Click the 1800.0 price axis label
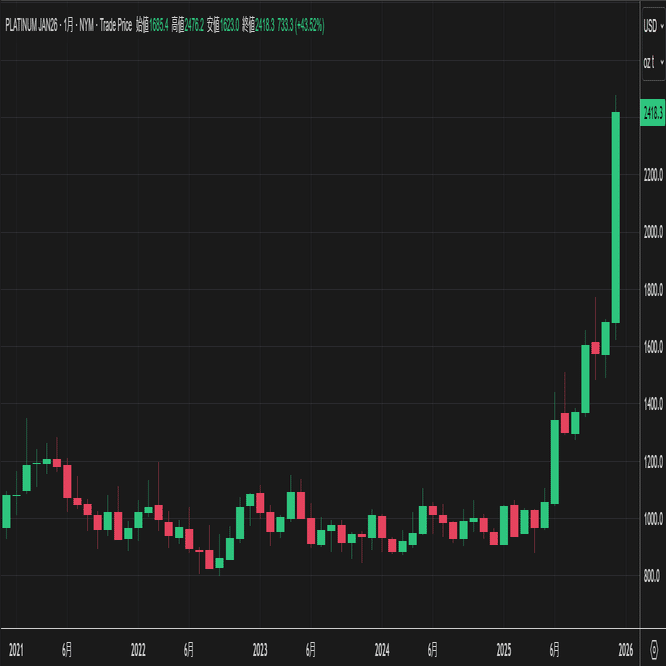 (653, 290)
